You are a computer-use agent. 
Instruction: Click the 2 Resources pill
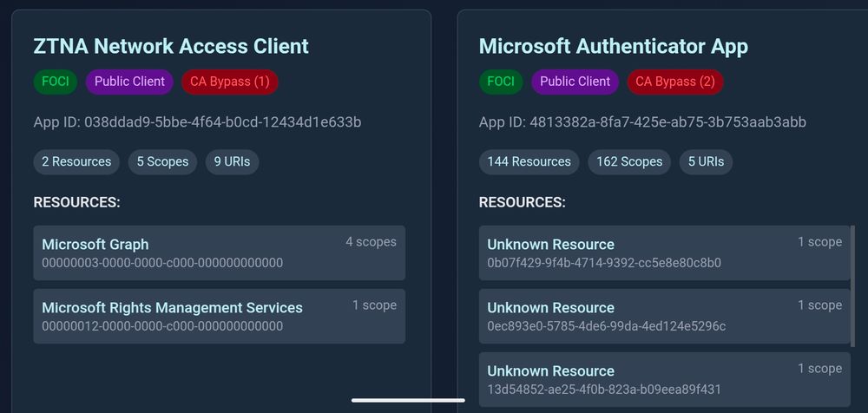(x=76, y=162)
